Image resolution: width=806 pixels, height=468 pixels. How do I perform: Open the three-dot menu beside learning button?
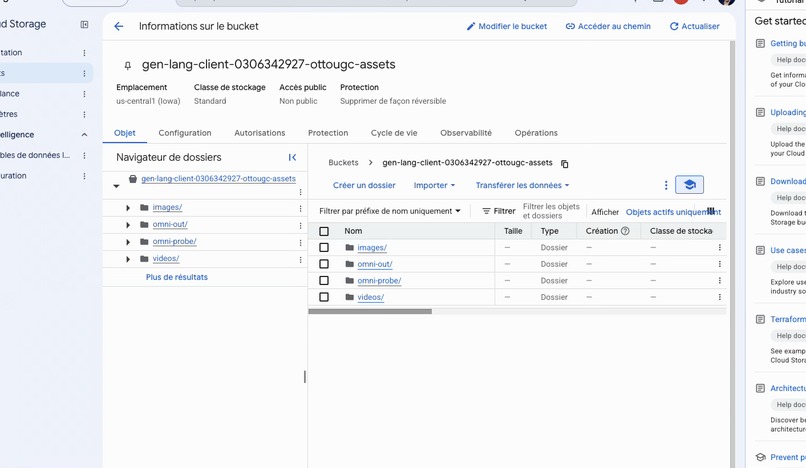[x=666, y=185]
